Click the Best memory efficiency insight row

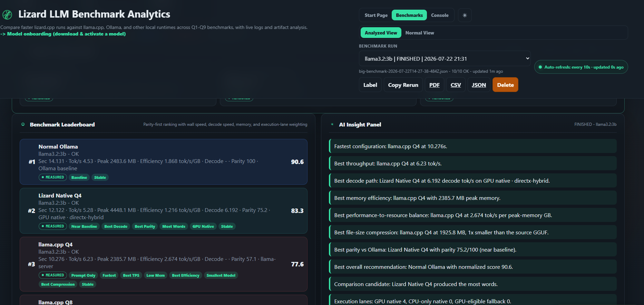[473, 198]
